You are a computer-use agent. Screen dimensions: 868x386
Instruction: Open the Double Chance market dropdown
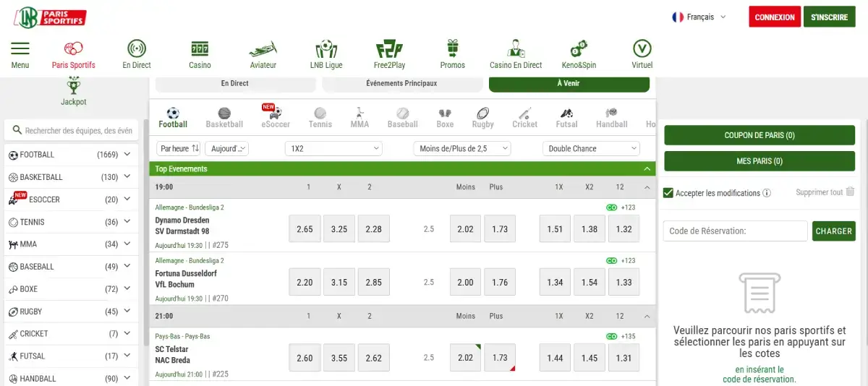(591, 148)
